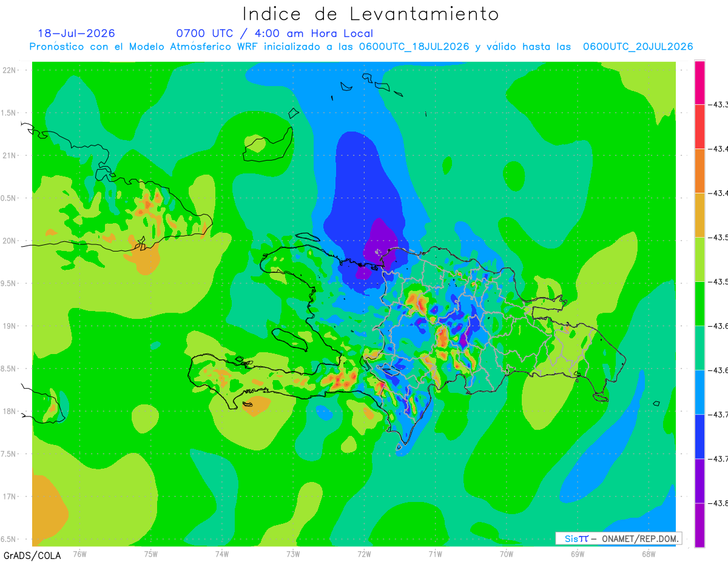
Task: Pick the bright green legend swatch
Action: click(699, 304)
